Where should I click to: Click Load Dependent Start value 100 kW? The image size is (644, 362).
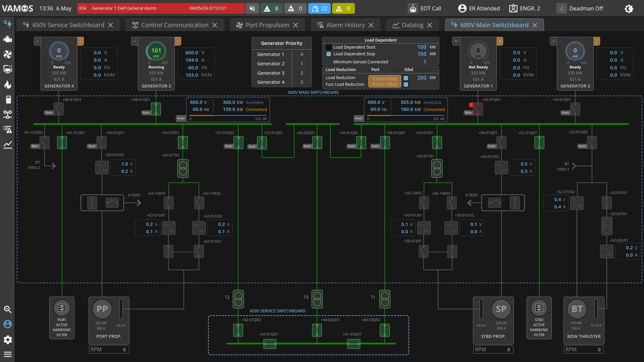coord(422,47)
